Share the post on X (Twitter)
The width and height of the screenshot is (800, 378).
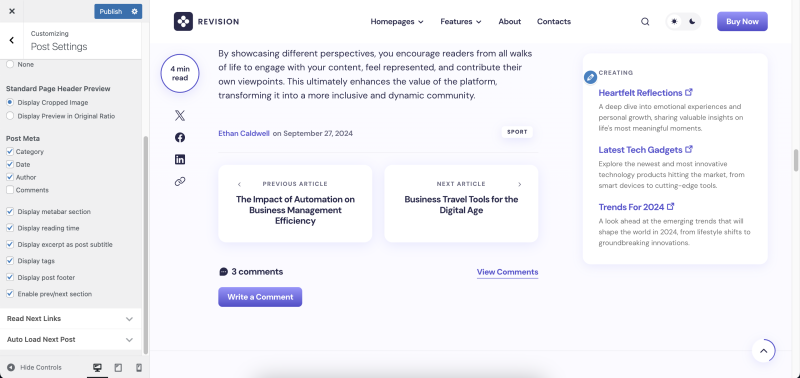(180, 115)
